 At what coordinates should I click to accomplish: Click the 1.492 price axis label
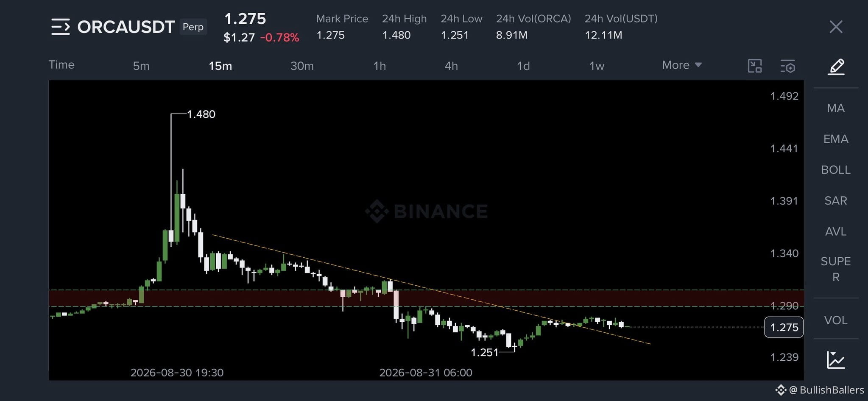click(x=784, y=96)
